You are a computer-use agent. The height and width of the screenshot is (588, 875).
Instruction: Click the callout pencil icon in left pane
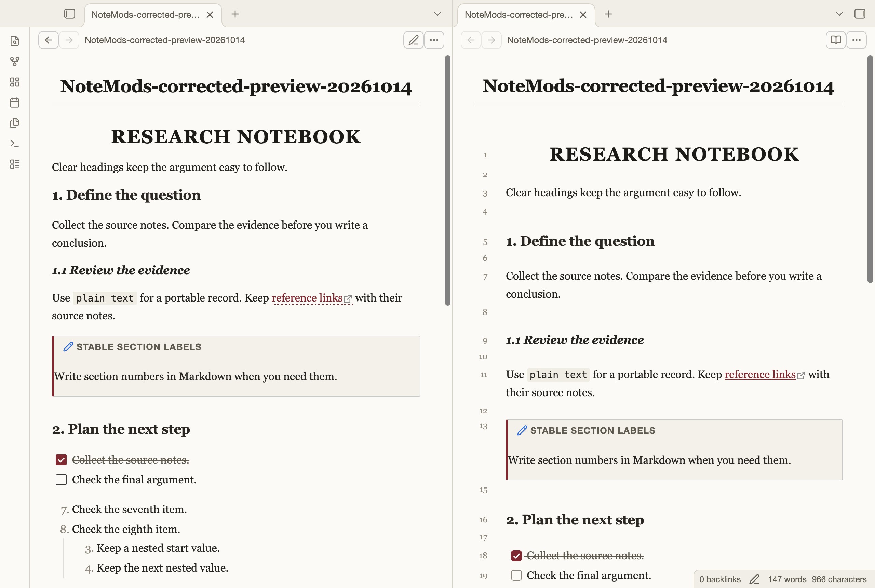(x=68, y=347)
